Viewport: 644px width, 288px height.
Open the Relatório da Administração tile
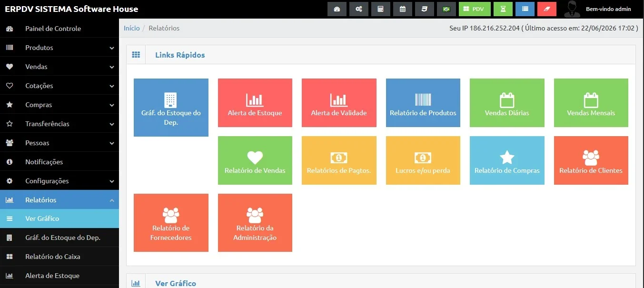coord(255,223)
